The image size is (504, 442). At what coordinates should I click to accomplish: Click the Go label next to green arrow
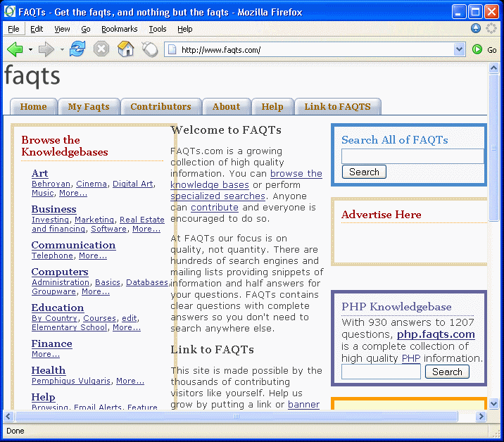[x=492, y=50]
